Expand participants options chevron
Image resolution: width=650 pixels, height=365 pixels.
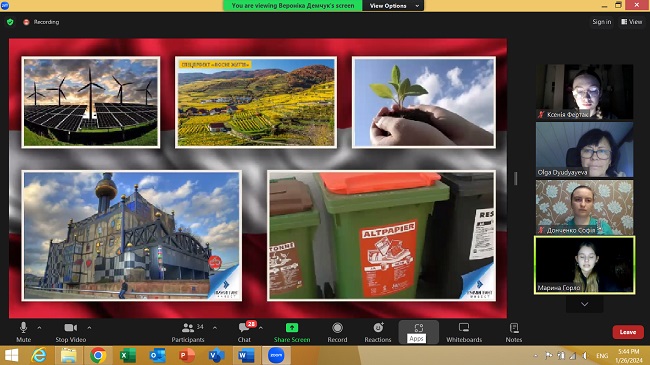click(215, 328)
